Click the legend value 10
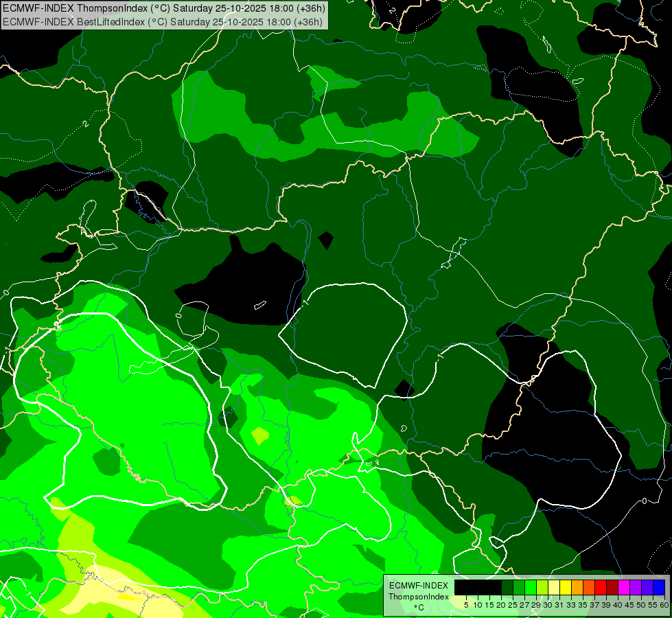The width and height of the screenshot is (672, 618). pos(478,605)
